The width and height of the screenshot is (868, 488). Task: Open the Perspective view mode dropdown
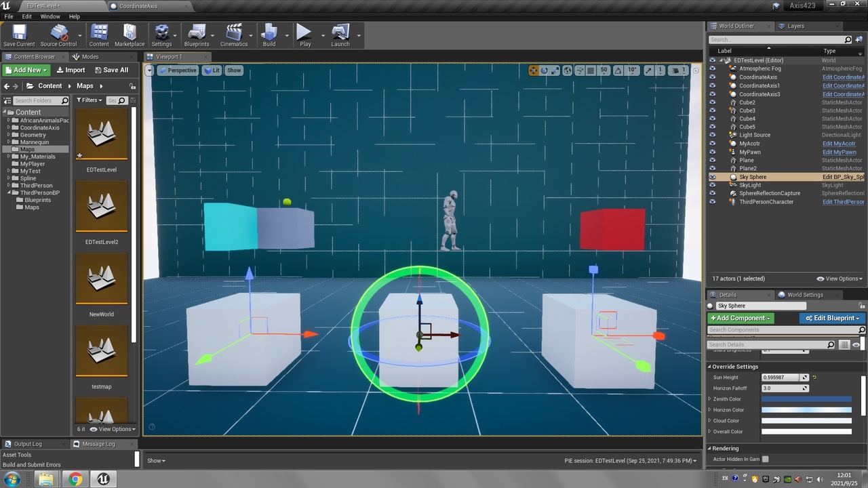(178, 70)
